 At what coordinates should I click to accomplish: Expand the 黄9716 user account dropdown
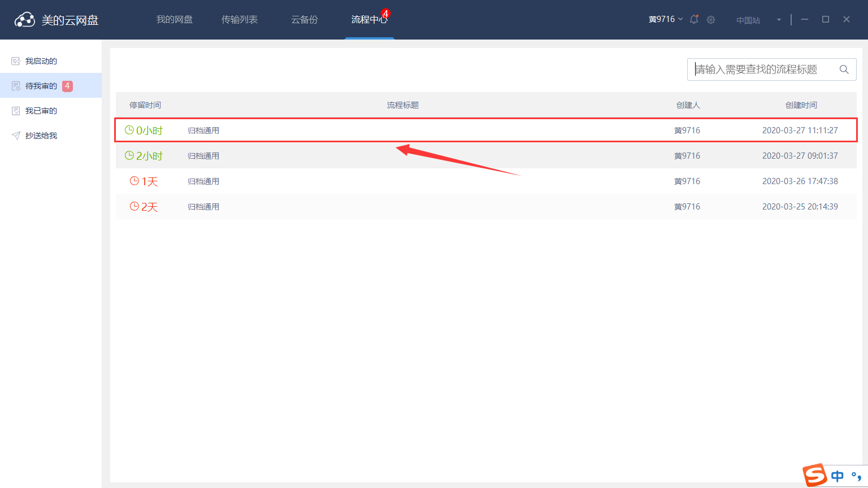pos(665,19)
